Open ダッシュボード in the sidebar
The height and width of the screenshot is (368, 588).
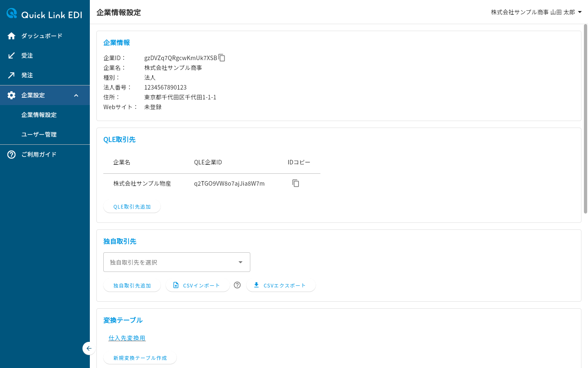click(45, 36)
